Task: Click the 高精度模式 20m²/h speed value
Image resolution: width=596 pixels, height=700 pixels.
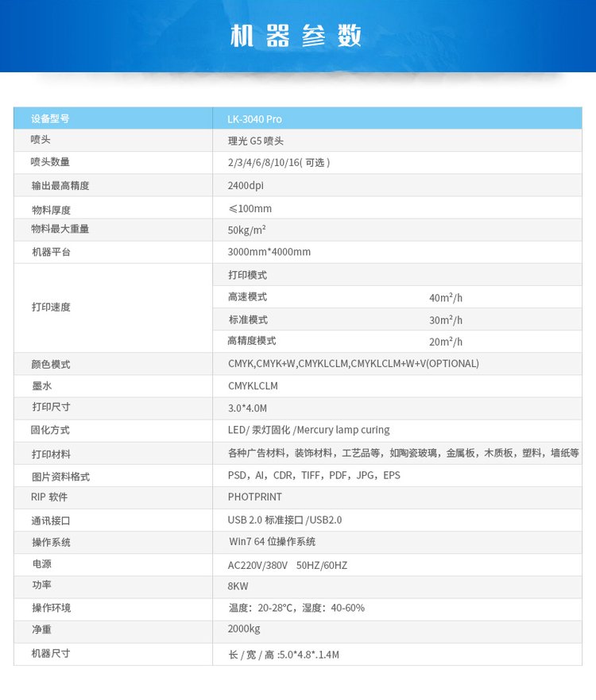Action: (x=445, y=342)
